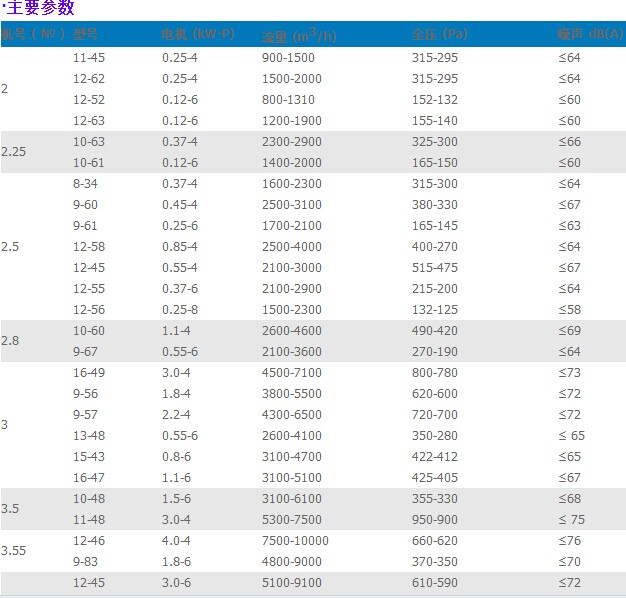Select the 电机 (kW-P) column header

198,34
